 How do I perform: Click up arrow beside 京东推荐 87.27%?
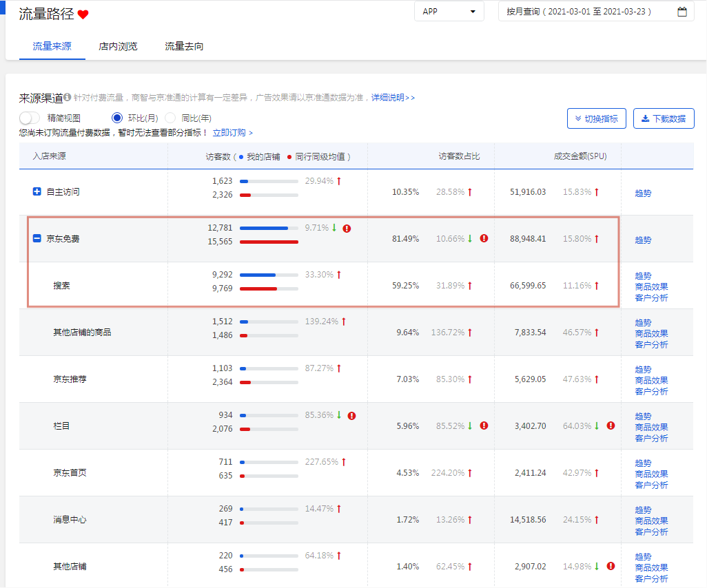coord(339,368)
